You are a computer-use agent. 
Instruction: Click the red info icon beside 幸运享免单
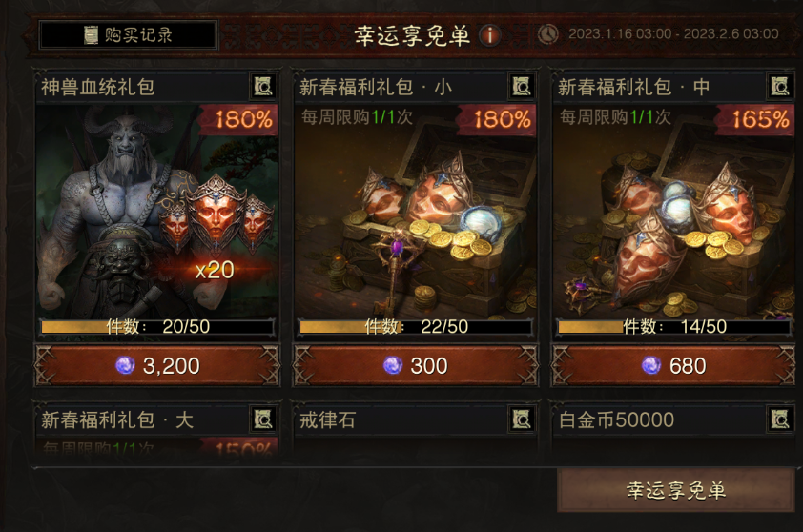[490, 35]
